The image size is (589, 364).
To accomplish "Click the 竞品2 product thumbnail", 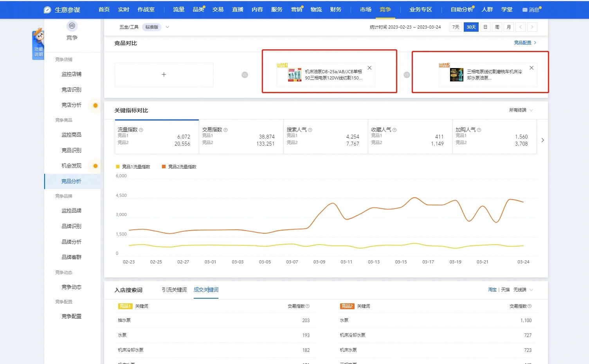I will coord(457,75).
